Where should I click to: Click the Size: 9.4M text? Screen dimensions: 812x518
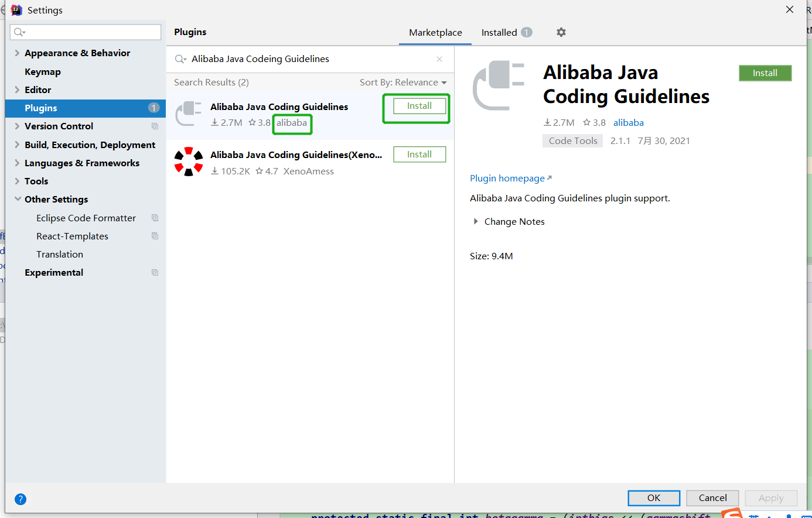tap(492, 256)
